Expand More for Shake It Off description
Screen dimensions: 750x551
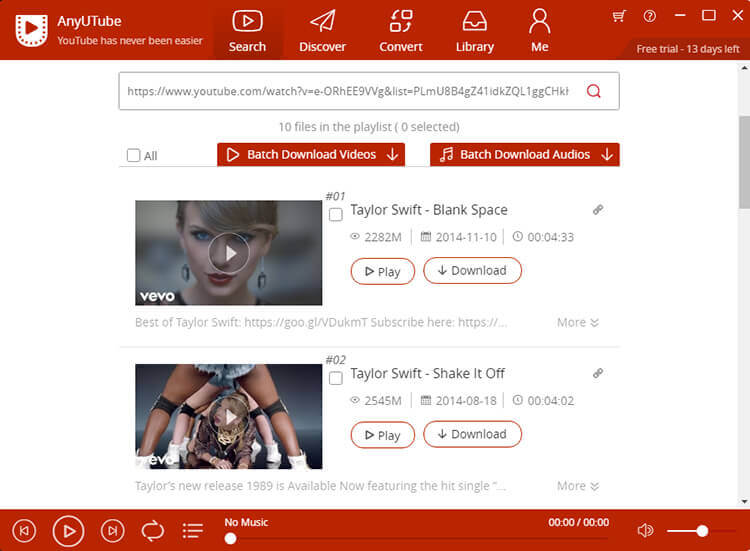tap(578, 486)
